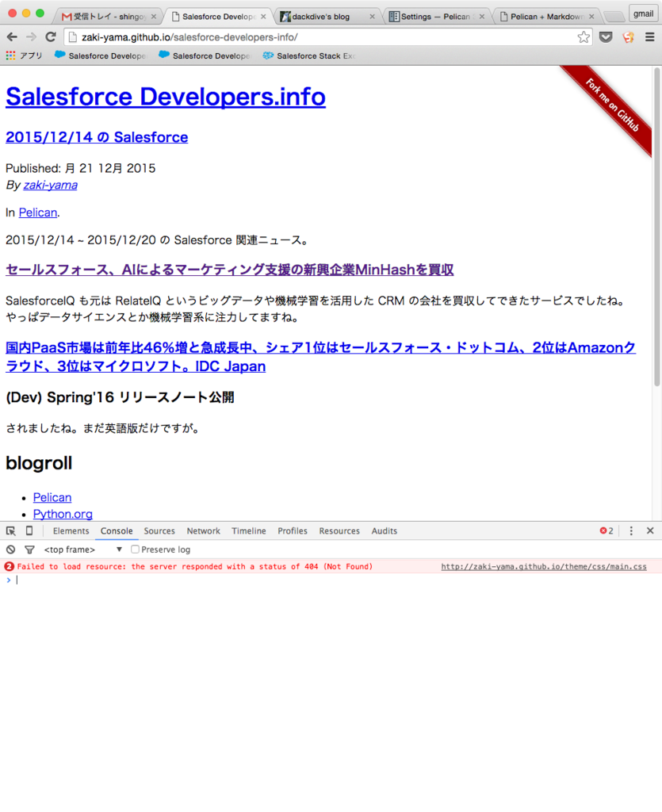Screen dimensions: 662x812
Task: Open the first Salesforce Developers bookmark
Action: click(101, 56)
